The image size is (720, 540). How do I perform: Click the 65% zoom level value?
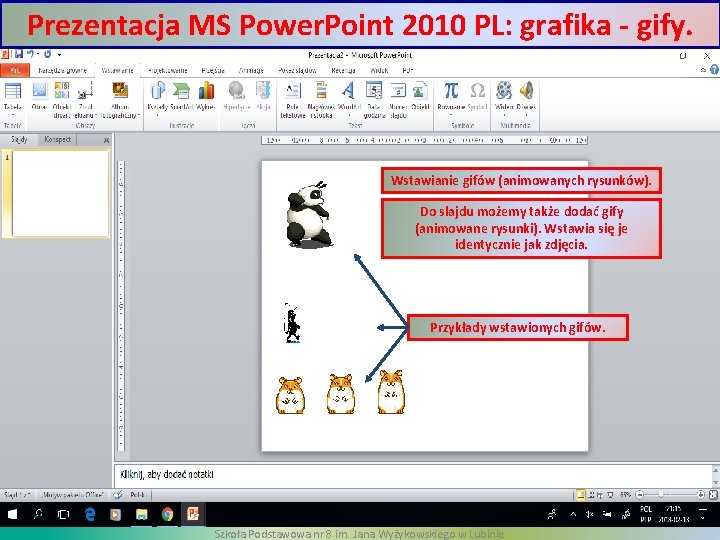625,495
